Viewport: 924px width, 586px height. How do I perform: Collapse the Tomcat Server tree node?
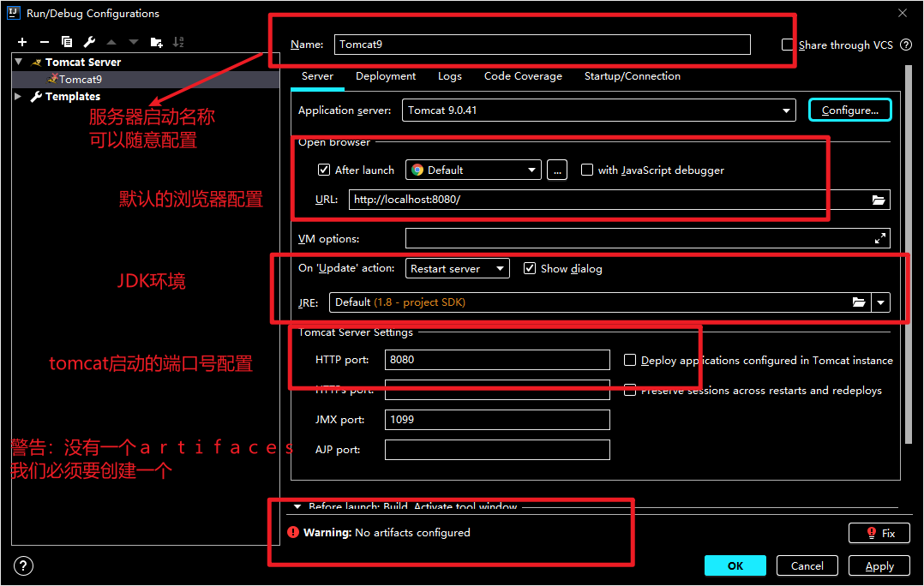[19, 62]
